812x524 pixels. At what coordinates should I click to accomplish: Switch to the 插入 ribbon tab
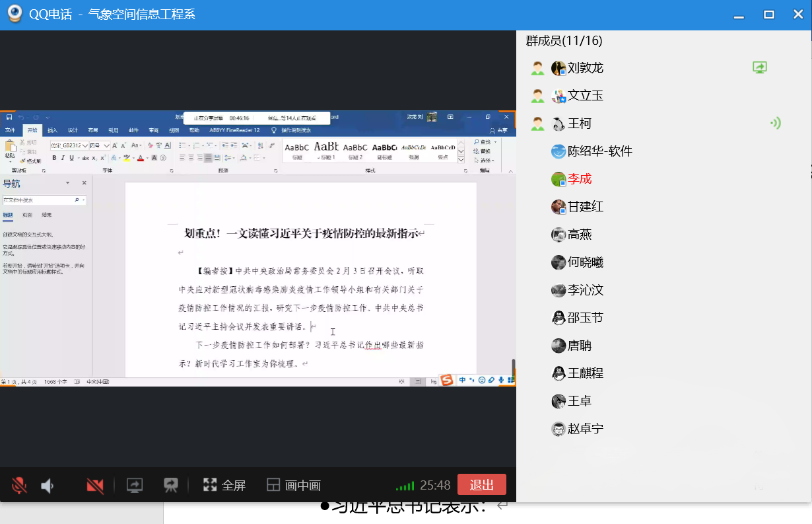(52, 130)
